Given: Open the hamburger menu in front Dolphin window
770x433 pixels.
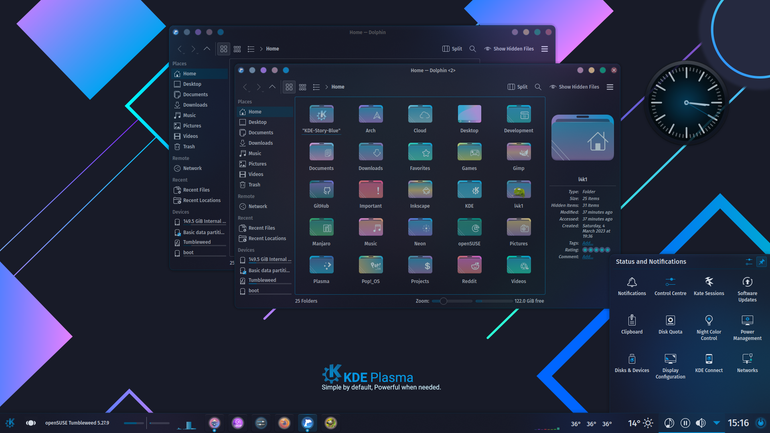Looking at the screenshot, I should coord(610,87).
